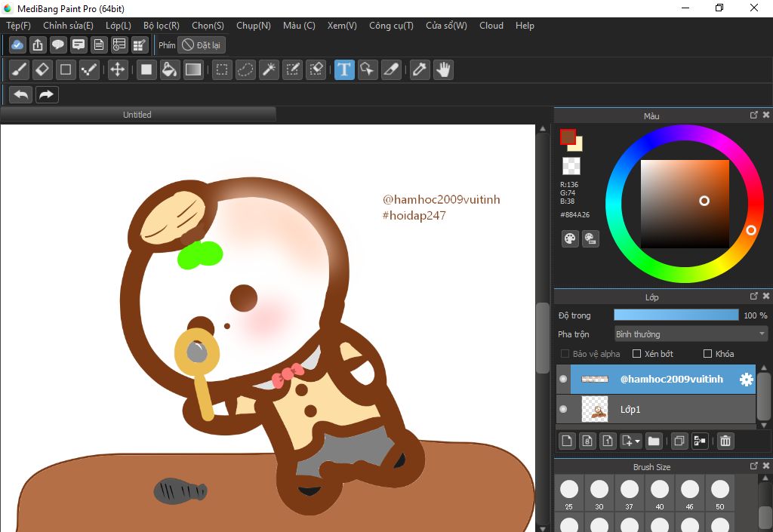
Task: Select the Eraser tool
Action: coord(42,69)
